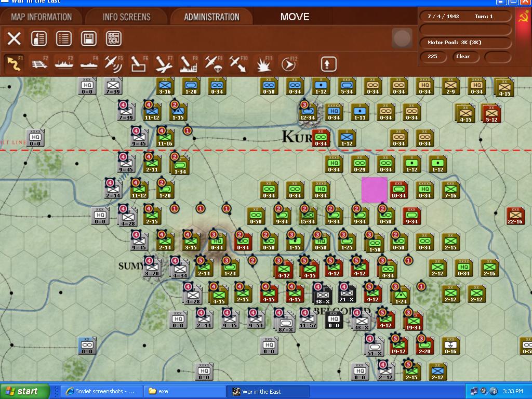
Task: Click War in the East taskbar button
Action: click(268, 391)
